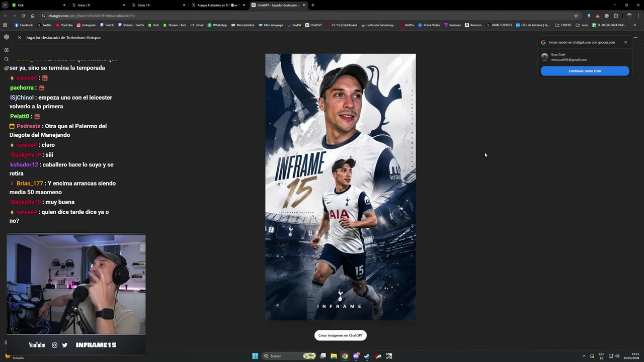Open Steam from the taskbar
This screenshot has width=644, height=362.
tap(367, 356)
